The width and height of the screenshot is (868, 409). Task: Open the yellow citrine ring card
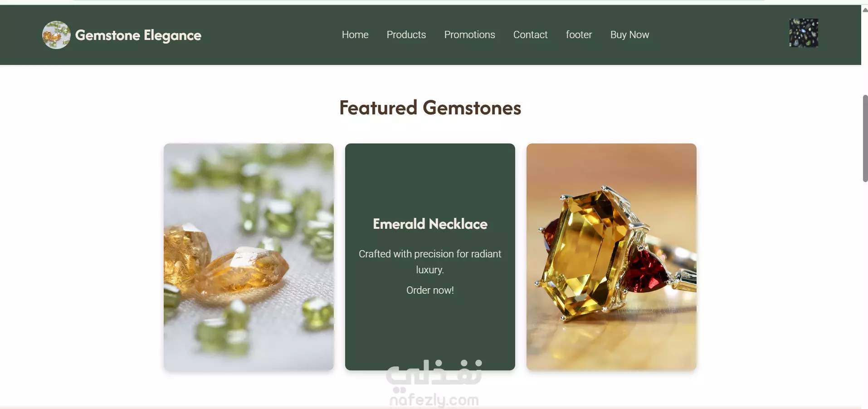pyautogui.click(x=611, y=257)
